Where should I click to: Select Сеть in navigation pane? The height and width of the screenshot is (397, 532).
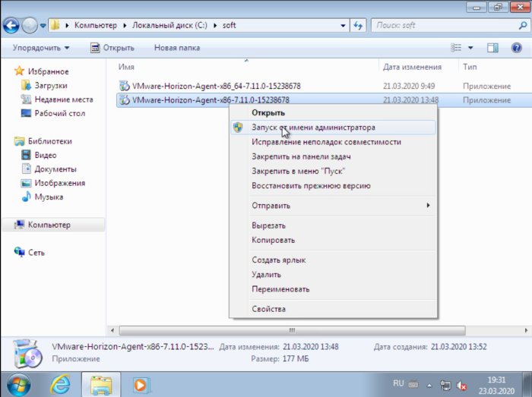(x=30, y=252)
